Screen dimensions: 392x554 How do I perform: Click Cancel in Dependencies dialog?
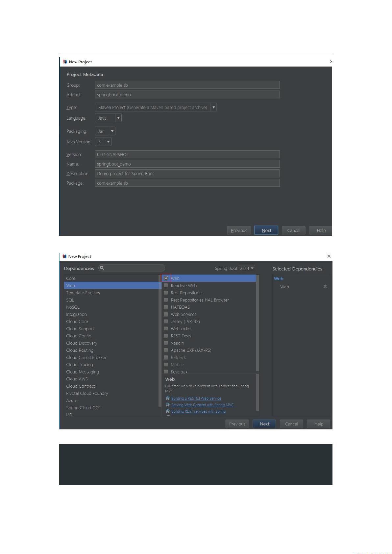point(291,424)
